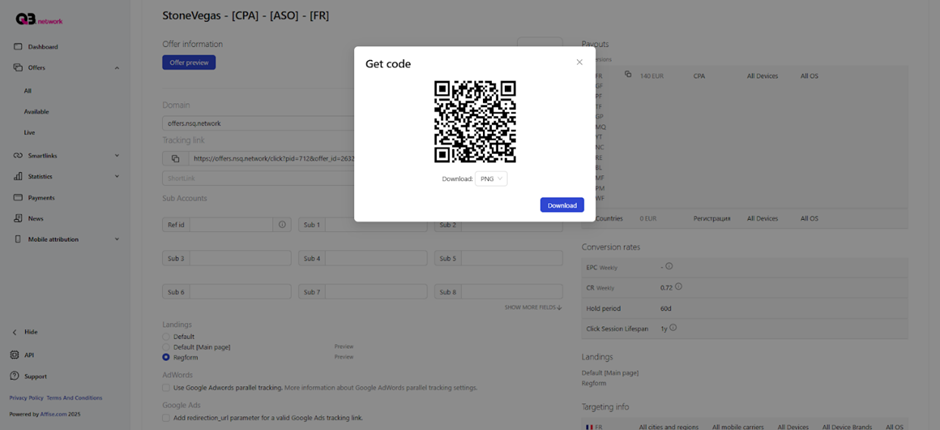This screenshot has width=940, height=430.
Task: Open the PNG format dropdown
Action: pyautogui.click(x=491, y=179)
